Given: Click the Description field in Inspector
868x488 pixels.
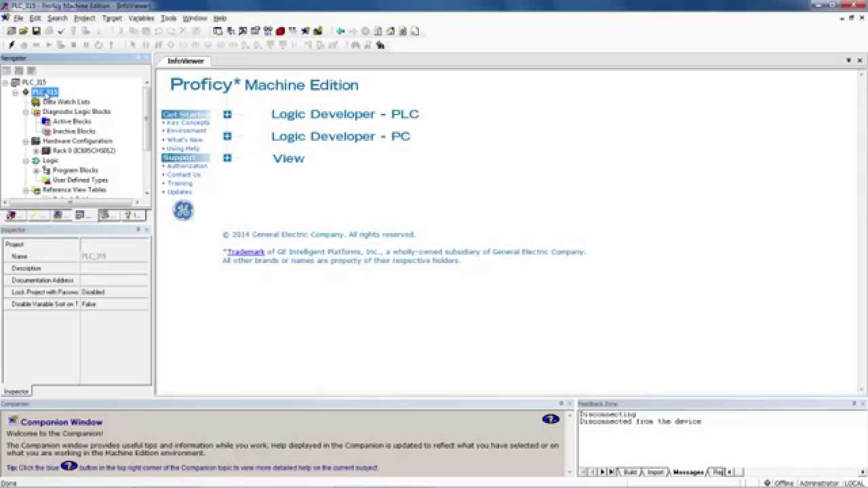Looking at the screenshot, I should (115, 268).
